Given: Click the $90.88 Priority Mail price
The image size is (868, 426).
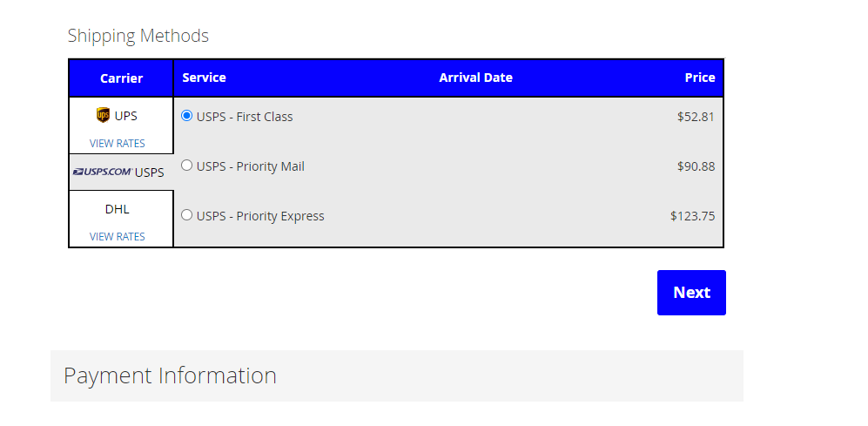Looking at the screenshot, I should click(696, 166).
